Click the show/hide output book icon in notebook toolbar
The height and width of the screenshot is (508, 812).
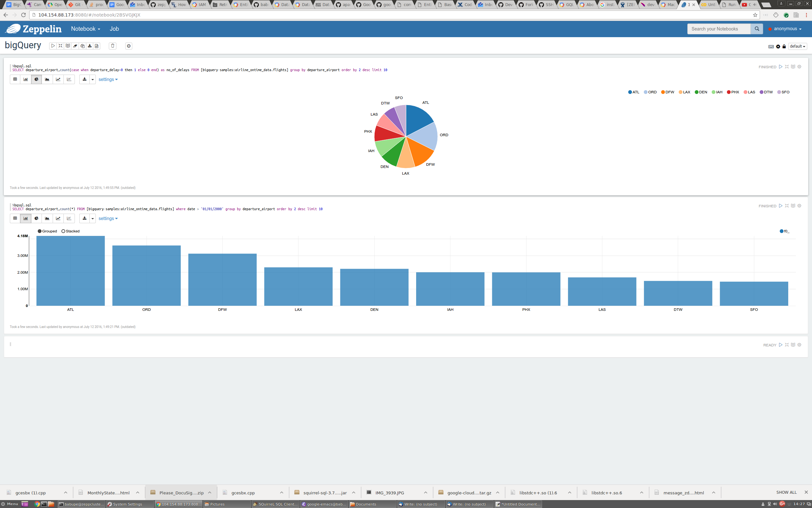point(68,46)
